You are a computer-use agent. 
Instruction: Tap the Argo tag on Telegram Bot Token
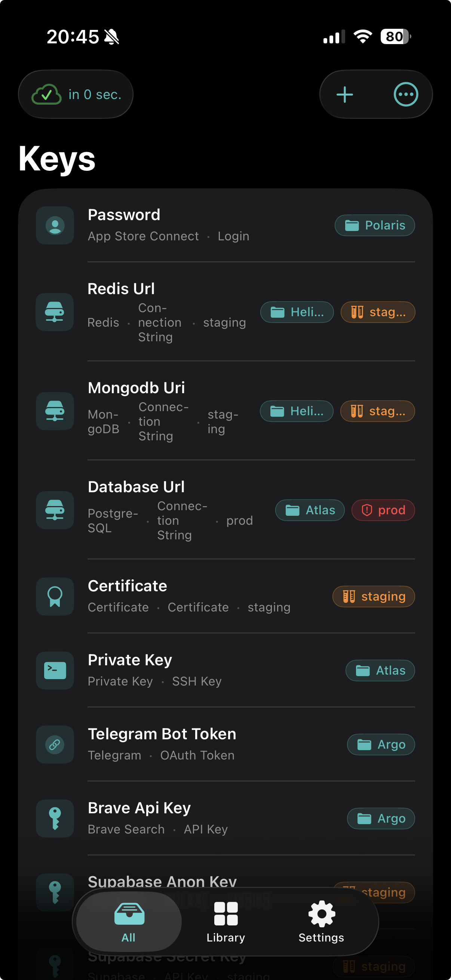381,744
